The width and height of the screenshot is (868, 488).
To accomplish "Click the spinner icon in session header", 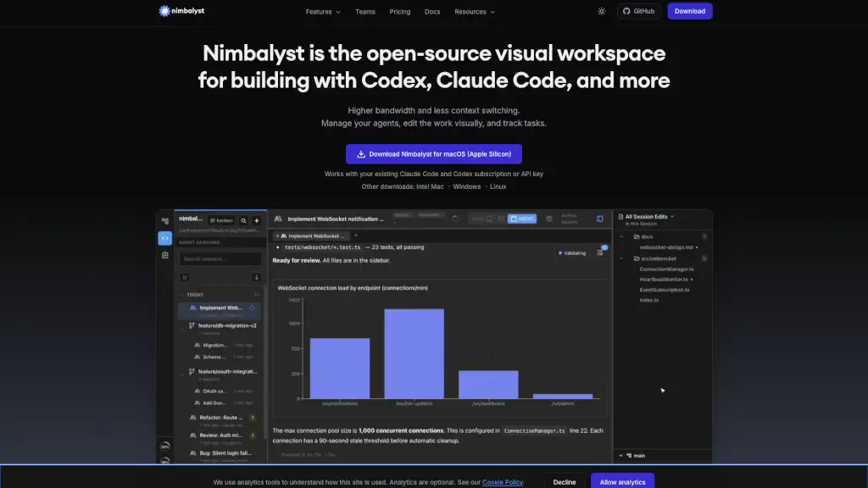I will tap(455, 219).
